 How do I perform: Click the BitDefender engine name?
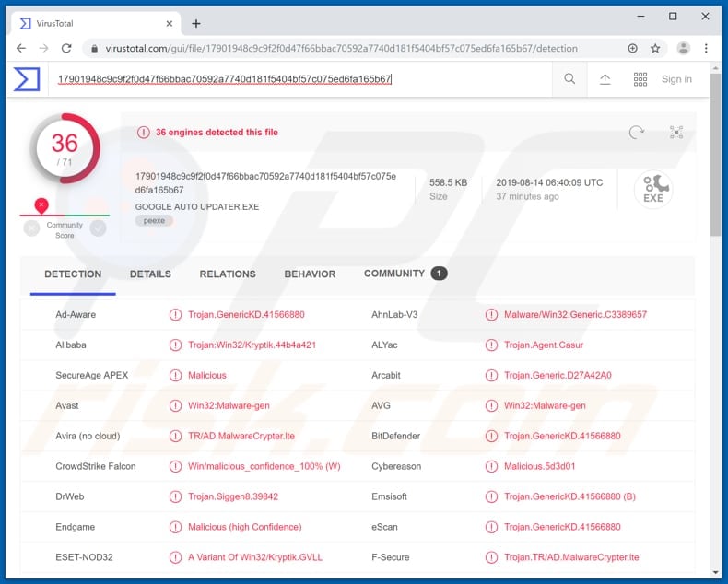click(395, 436)
